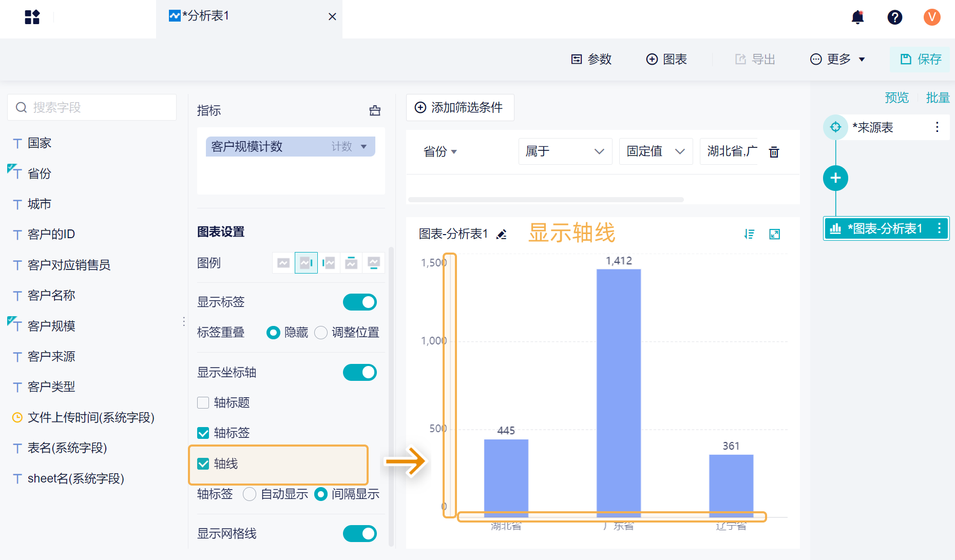The height and width of the screenshot is (560, 955).
Task: Click the 添加筛选条件 button
Action: click(x=460, y=108)
